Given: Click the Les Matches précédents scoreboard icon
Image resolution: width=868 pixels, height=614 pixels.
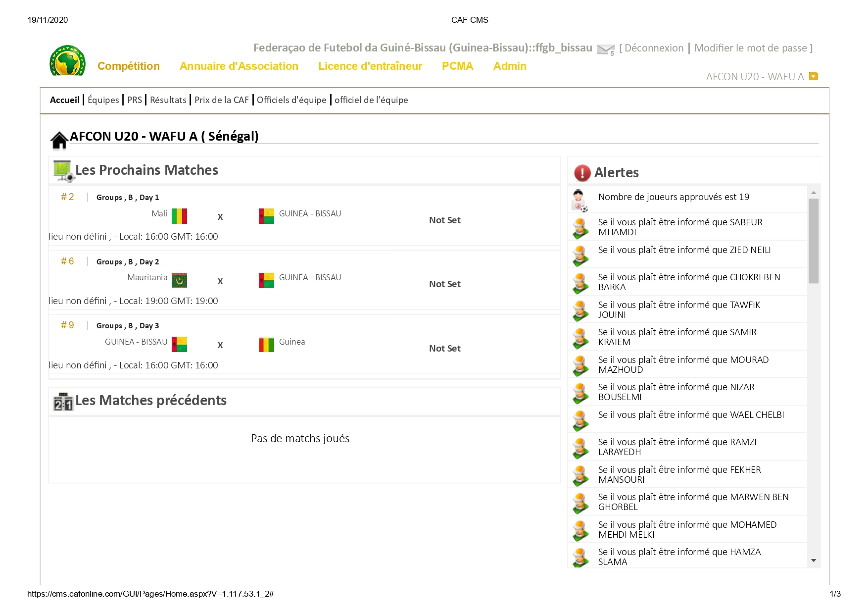Looking at the screenshot, I should pyautogui.click(x=63, y=402).
